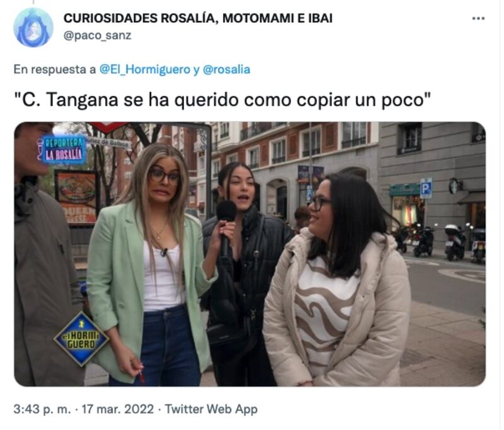This screenshot has height=430, width=504.
Task: Open the @rosalia mention link
Action: (x=226, y=70)
